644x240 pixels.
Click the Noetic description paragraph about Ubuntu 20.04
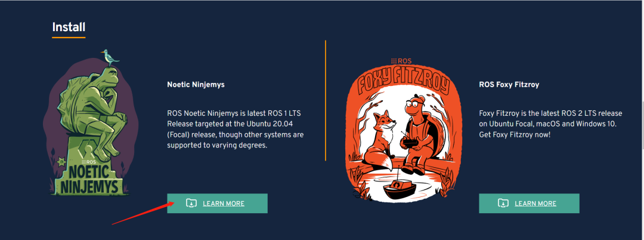click(x=236, y=129)
